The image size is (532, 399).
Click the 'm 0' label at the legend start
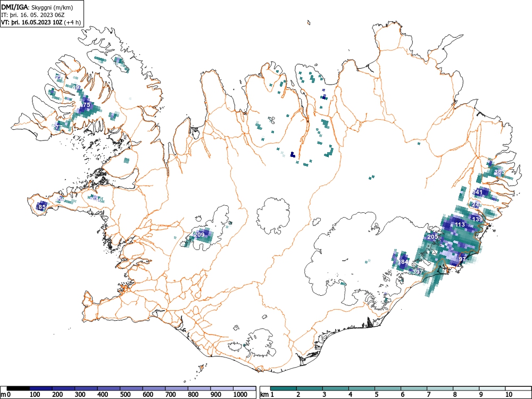4,395
